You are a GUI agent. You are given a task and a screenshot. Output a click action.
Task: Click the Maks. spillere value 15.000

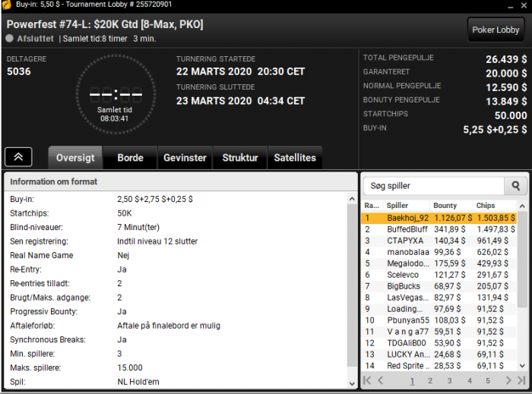pos(130,367)
